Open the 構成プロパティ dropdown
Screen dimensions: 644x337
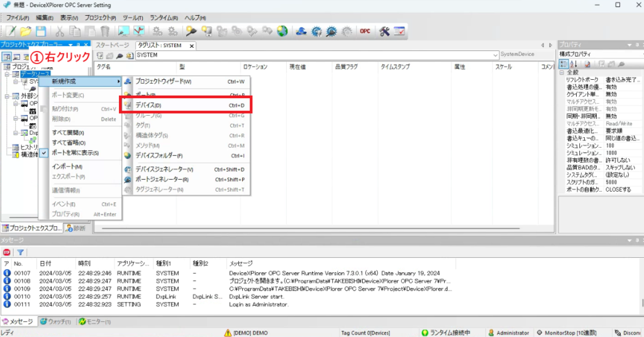click(600, 54)
